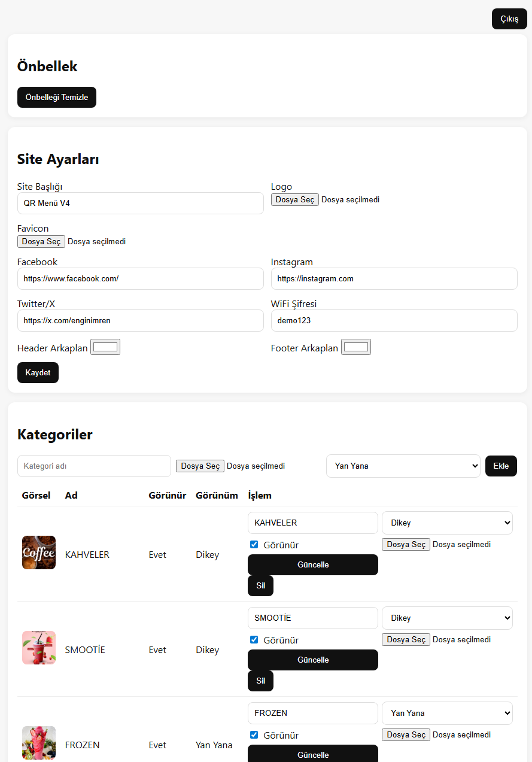Image resolution: width=532 pixels, height=762 pixels.
Task: Expand the Yan Yana dropdown in FROZEN row
Action: tap(447, 713)
